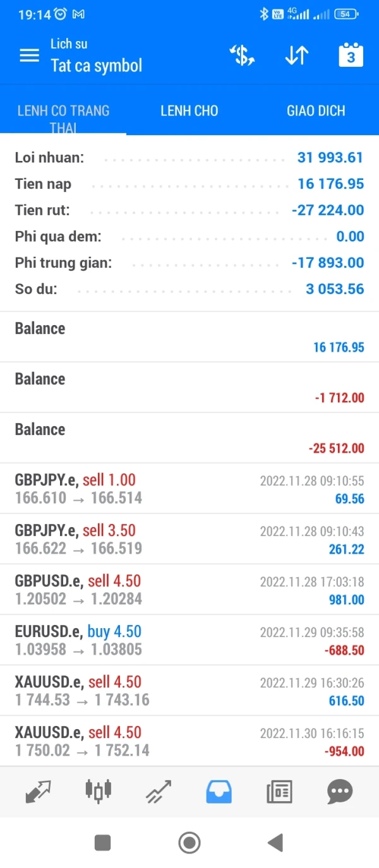The height and width of the screenshot is (868, 379).
Task: Open the chat messages bubble icon
Action: [340, 791]
